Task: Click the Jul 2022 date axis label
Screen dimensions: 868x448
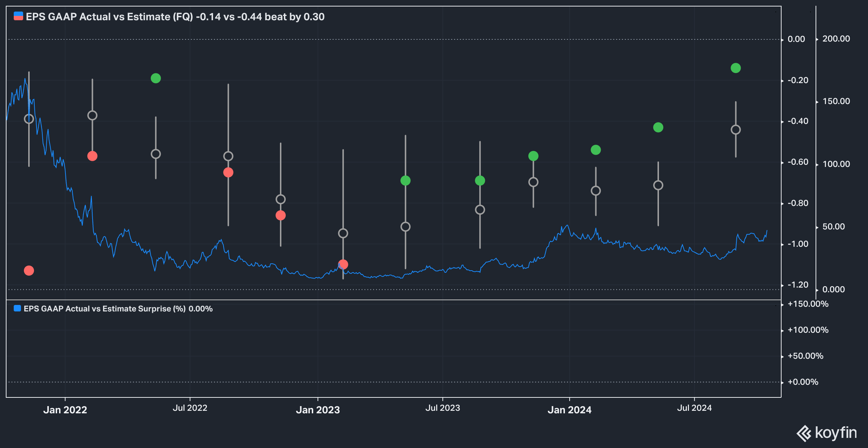Action: click(190, 408)
